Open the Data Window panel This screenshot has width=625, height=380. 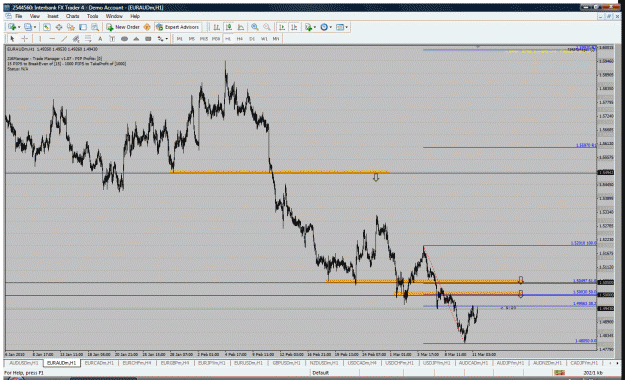pyautogui.click(x=59, y=27)
